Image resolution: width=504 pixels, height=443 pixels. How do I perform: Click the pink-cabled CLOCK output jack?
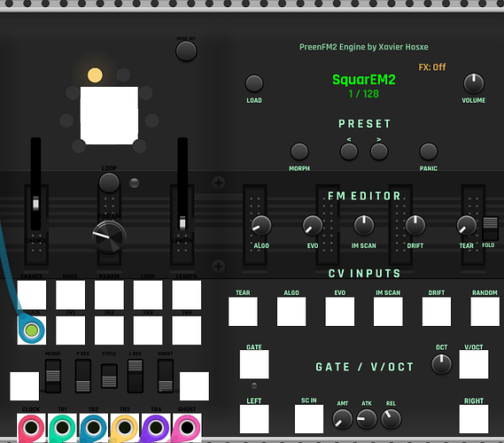pos(31,427)
